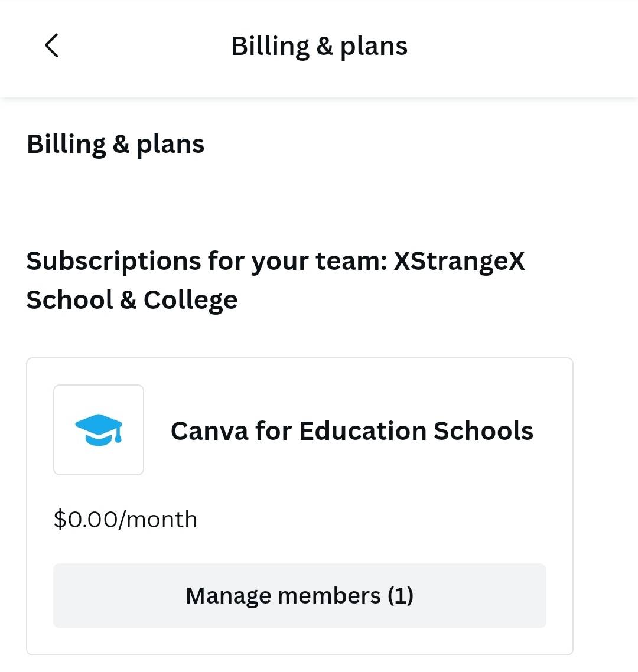Click the word Canva in the plan name
The width and height of the screenshot is (638, 672).
[x=209, y=430]
